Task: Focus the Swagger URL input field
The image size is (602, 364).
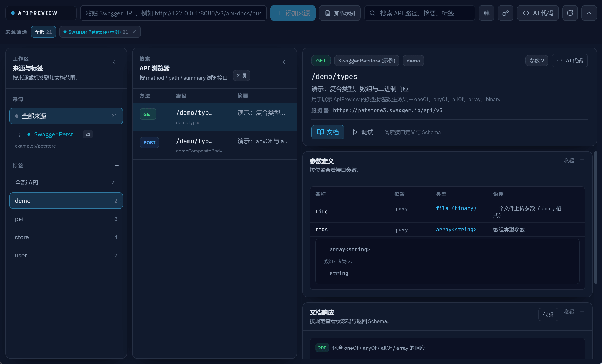Action: pos(173,13)
